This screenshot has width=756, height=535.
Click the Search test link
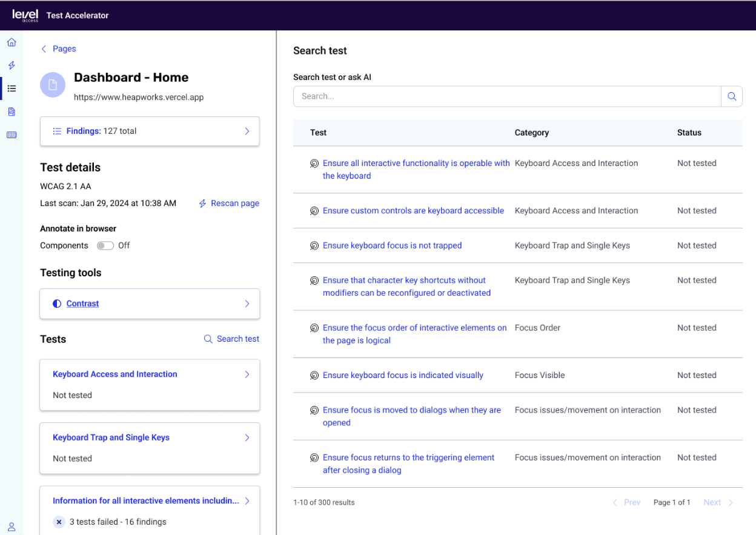[x=238, y=339]
